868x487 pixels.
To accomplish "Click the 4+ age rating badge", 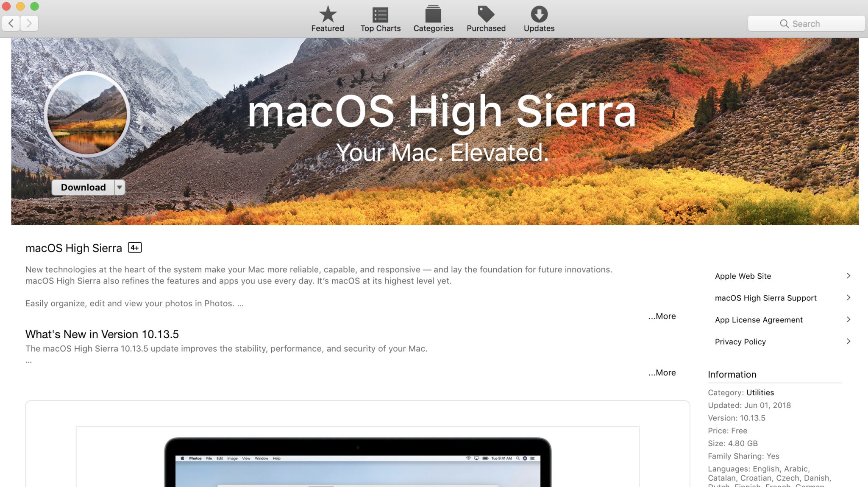I will pyautogui.click(x=135, y=248).
